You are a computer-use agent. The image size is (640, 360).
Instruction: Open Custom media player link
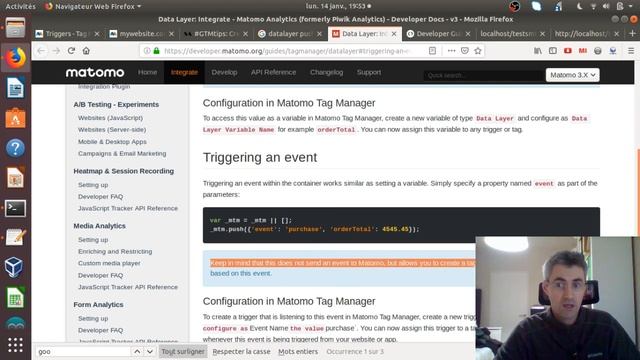pyautogui.click(x=109, y=263)
